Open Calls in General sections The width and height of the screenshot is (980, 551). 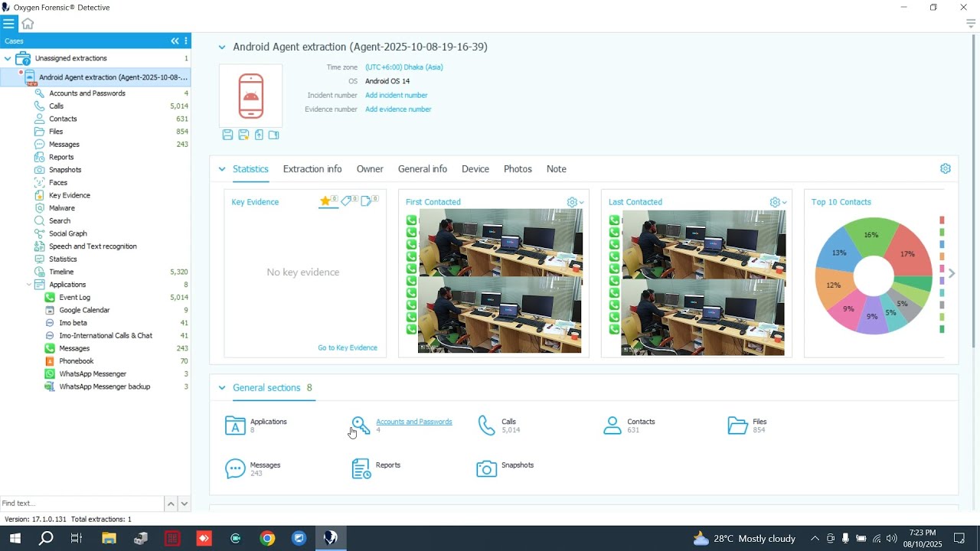point(498,425)
